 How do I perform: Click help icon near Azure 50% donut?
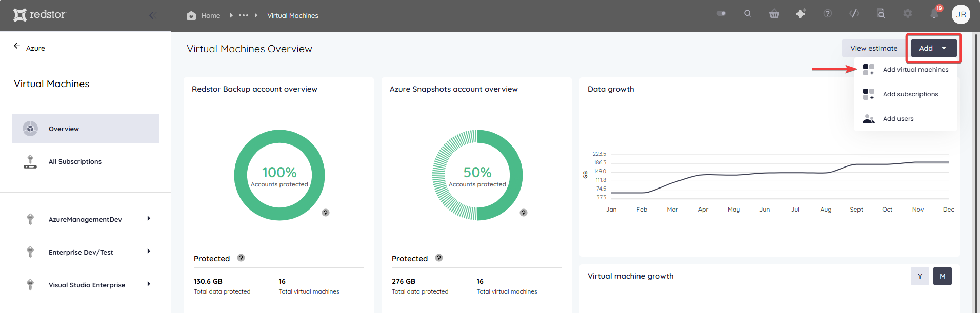click(524, 213)
